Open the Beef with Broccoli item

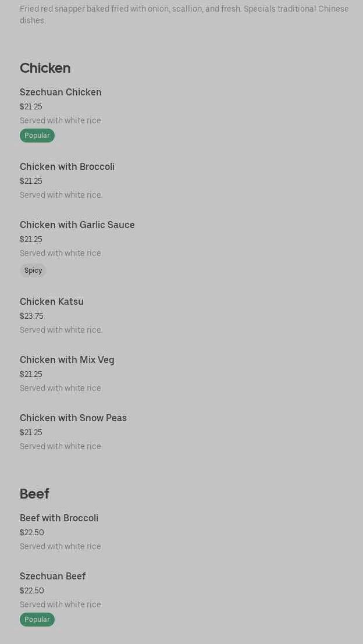coord(59,518)
